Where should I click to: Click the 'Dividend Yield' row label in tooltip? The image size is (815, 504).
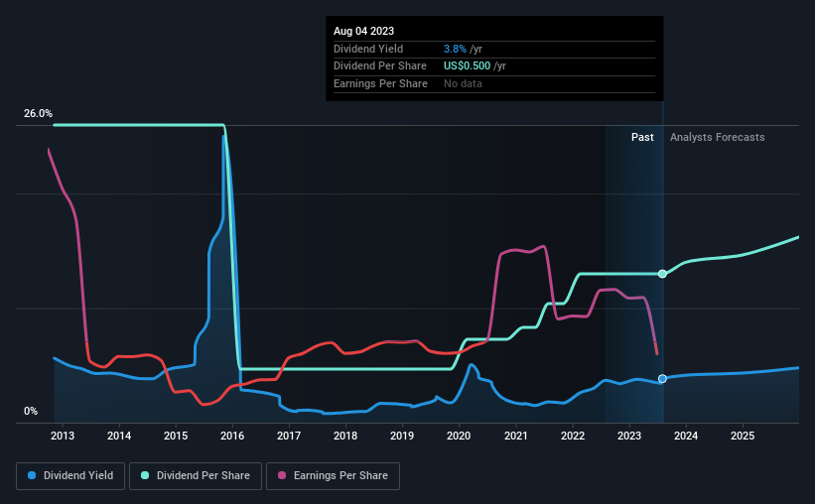368,49
